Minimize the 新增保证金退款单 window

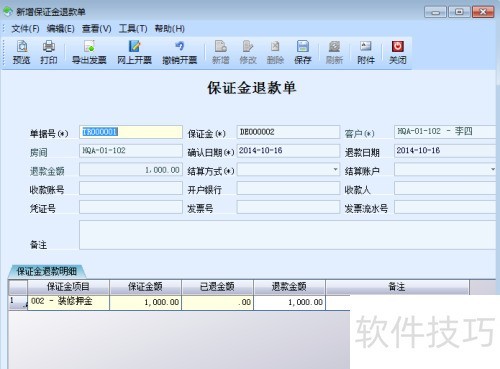(x=435, y=12)
